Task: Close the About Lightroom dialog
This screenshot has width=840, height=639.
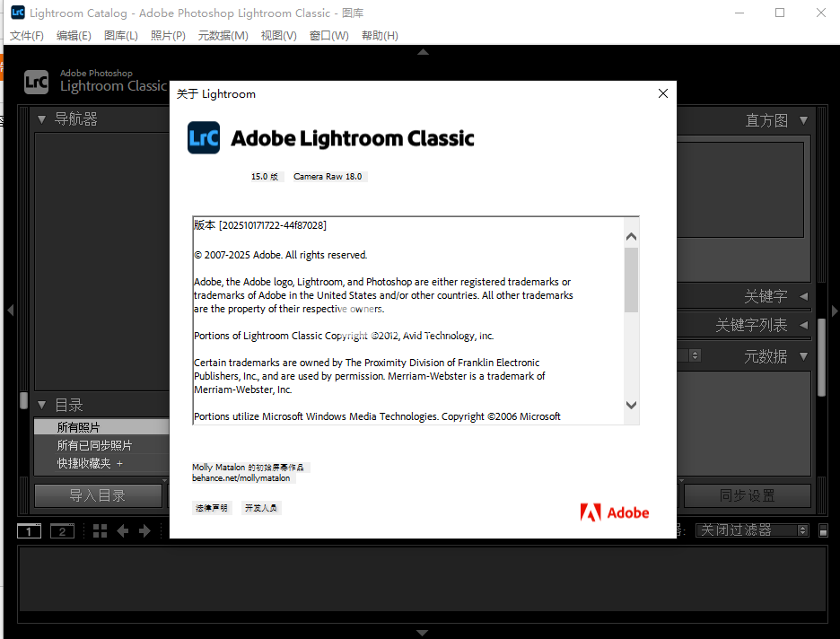Action: click(663, 93)
